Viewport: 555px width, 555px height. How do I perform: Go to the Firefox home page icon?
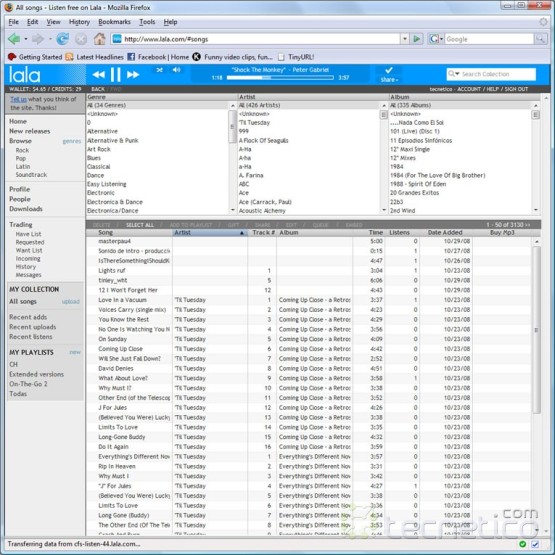click(99, 39)
